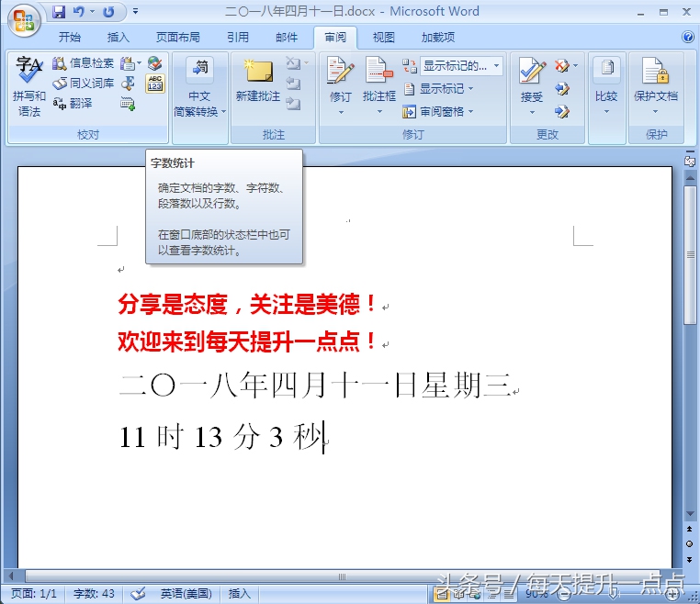Toggle Reviewing Pane (审阅窗格) button
The image size is (700, 604).
click(x=433, y=111)
